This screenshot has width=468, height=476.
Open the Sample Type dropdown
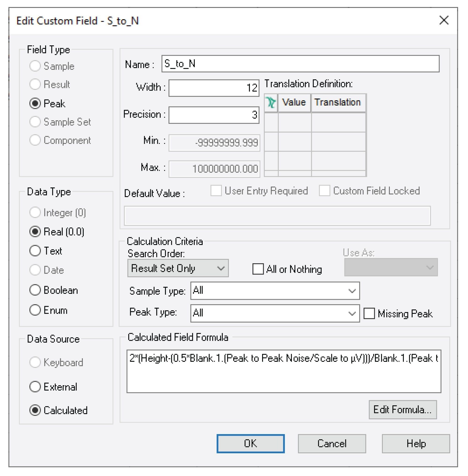click(275, 291)
